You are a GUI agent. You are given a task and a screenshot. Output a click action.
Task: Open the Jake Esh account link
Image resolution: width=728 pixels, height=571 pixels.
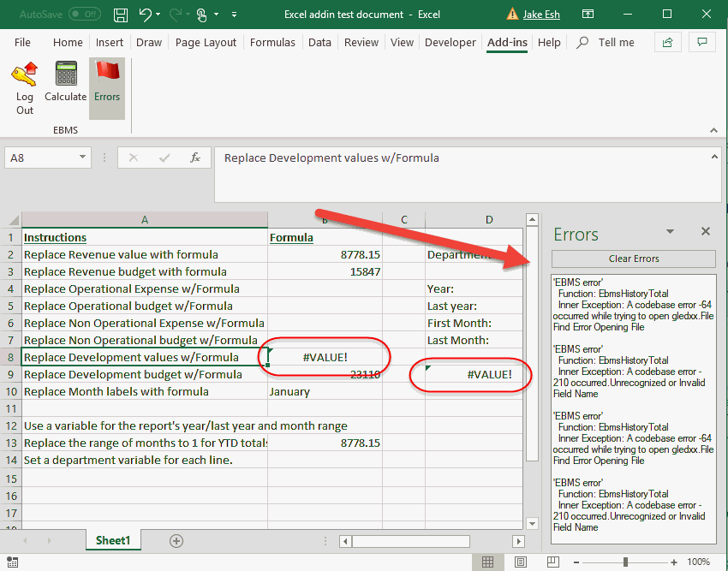[x=541, y=15]
